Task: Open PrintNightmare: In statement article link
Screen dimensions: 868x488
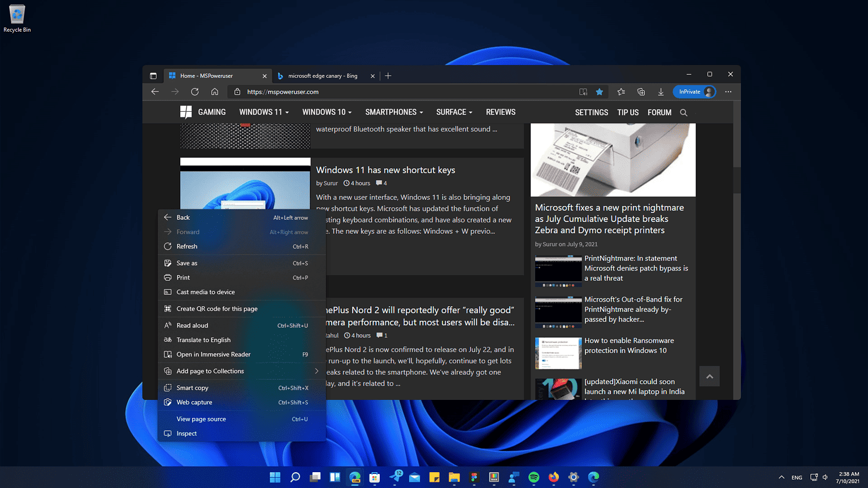Action: (x=636, y=268)
